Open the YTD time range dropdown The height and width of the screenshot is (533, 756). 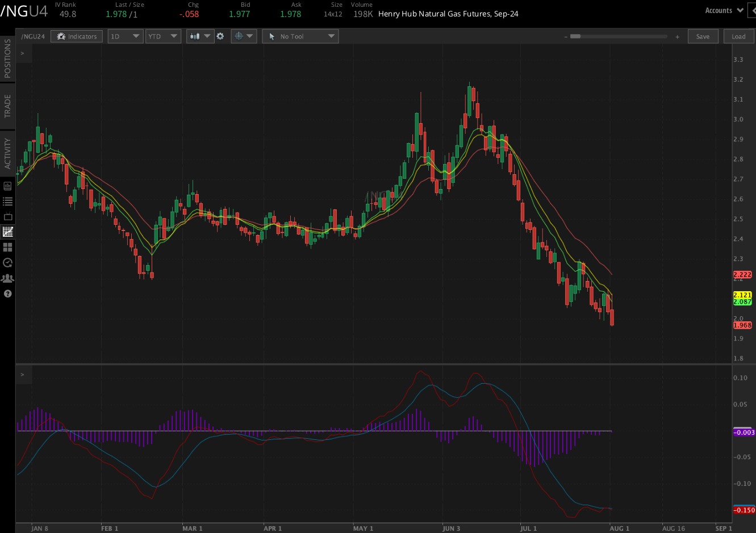pyautogui.click(x=163, y=36)
